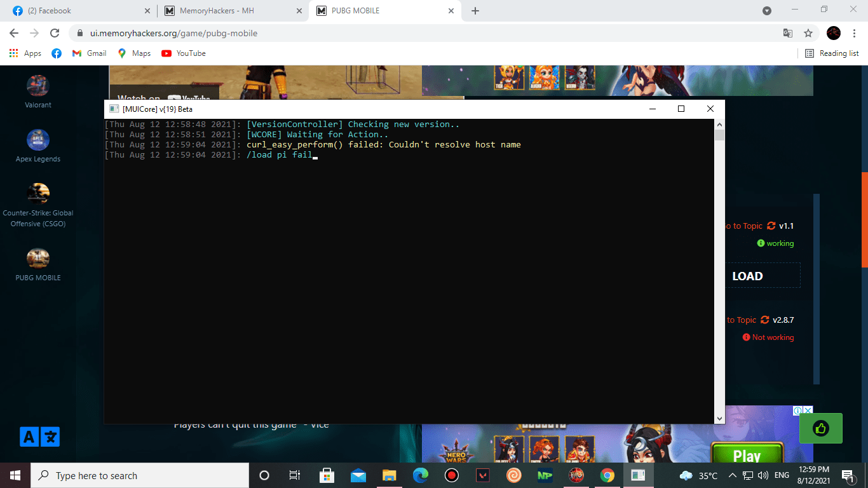868x488 pixels.
Task: Open YouTube bookmark
Action: click(x=184, y=53)
